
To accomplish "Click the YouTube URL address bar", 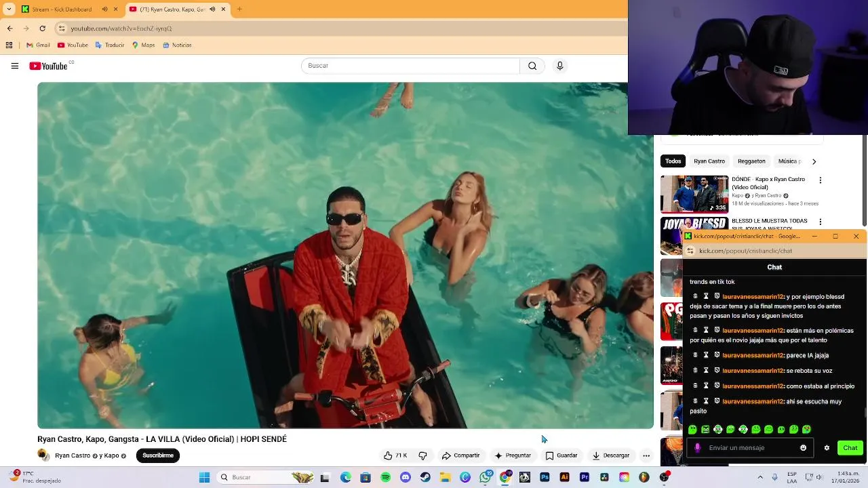I will click(x=339, y=28).
